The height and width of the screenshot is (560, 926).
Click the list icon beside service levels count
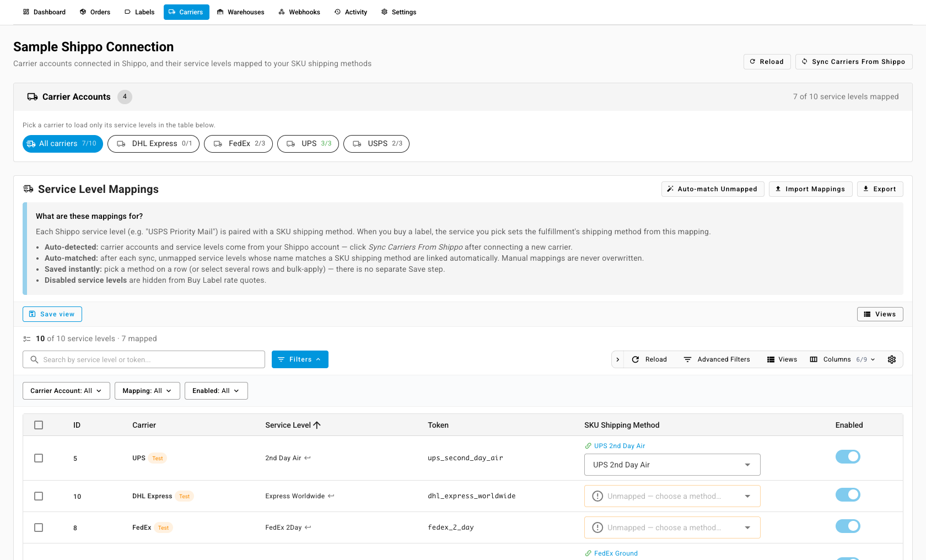coord(27,339)
